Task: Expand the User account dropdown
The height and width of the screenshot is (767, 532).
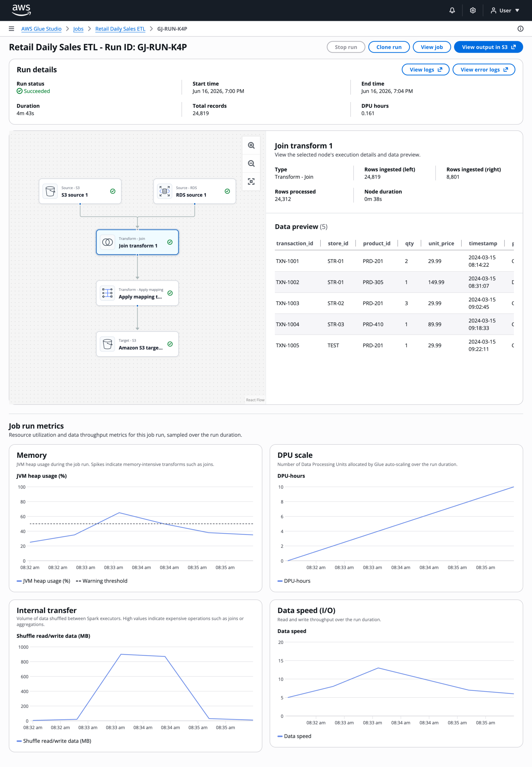Action: click(x=505, y=10)
